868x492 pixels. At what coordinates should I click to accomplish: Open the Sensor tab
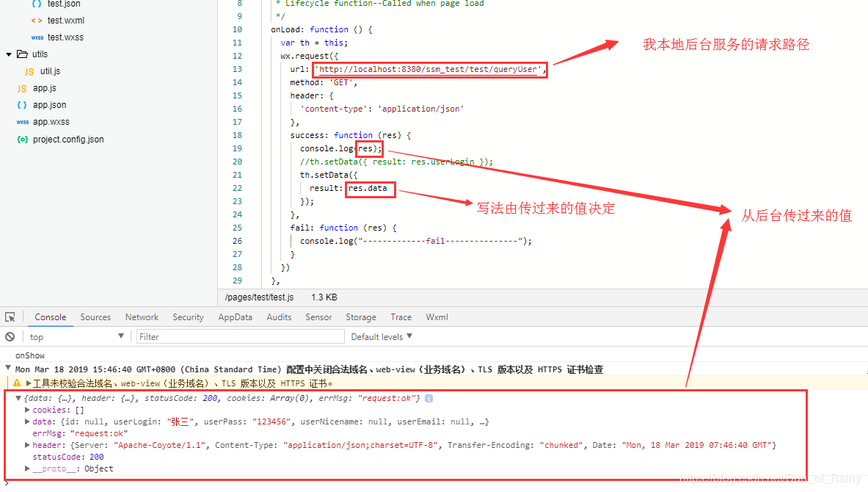pos(318,317)
